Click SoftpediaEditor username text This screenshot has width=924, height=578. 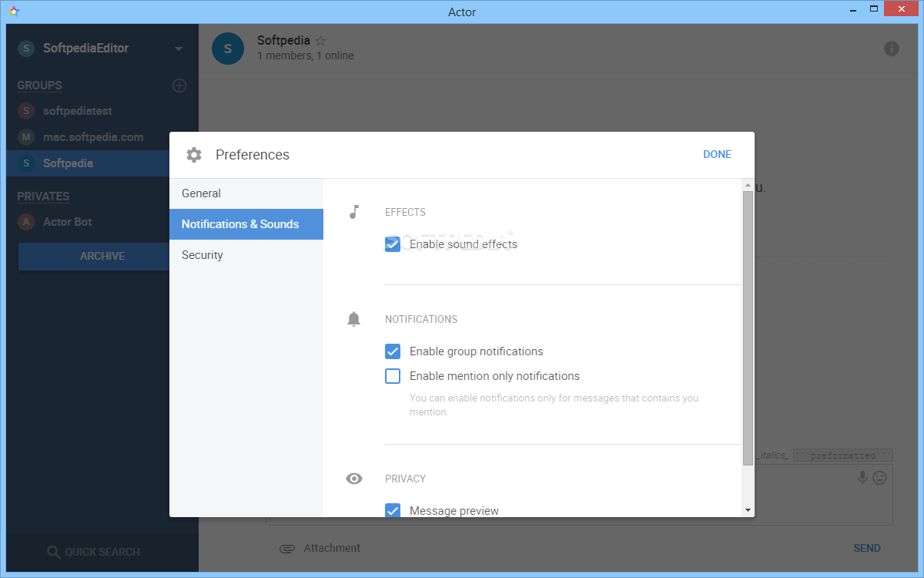[85, 49]
